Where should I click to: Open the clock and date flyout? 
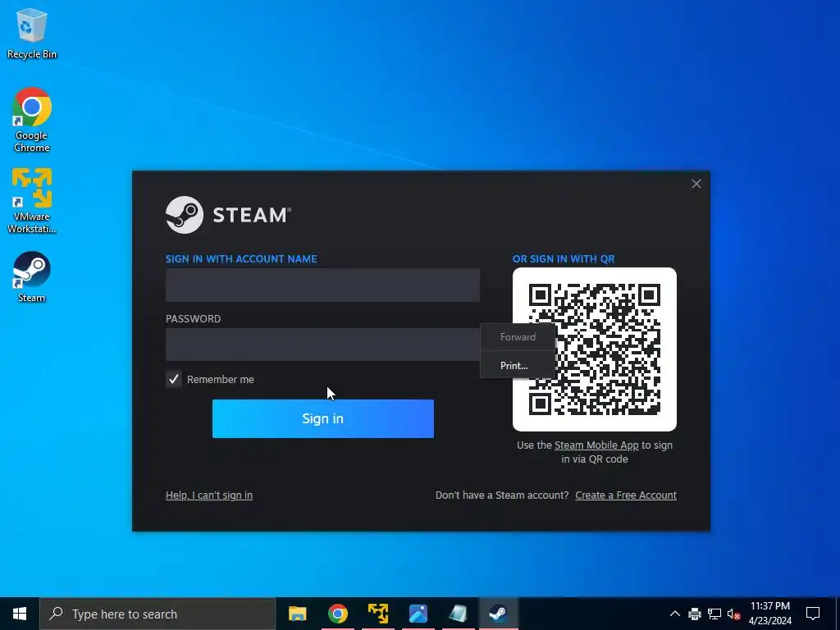(769, 614)
